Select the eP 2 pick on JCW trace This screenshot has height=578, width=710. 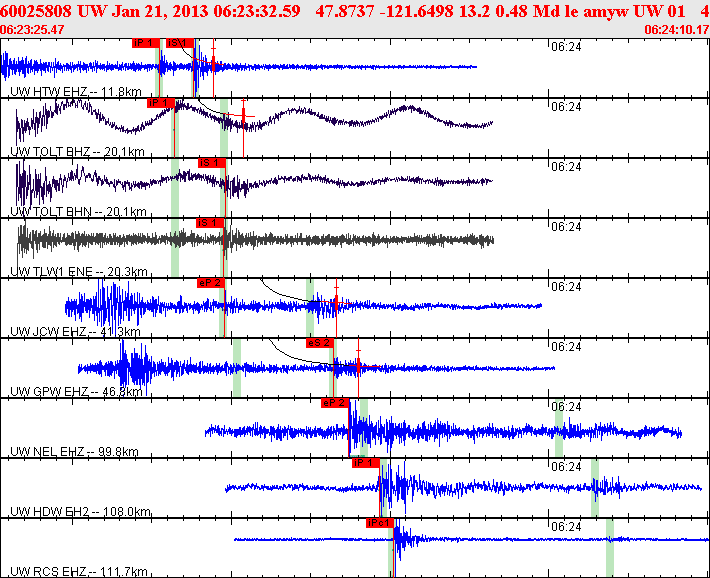pos(211,283)
